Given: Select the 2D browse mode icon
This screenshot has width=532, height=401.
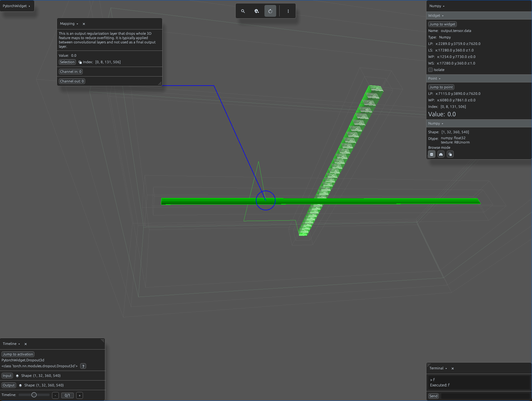Looking at the screenshot, I should pyautogui.click(x=432, y=154).
